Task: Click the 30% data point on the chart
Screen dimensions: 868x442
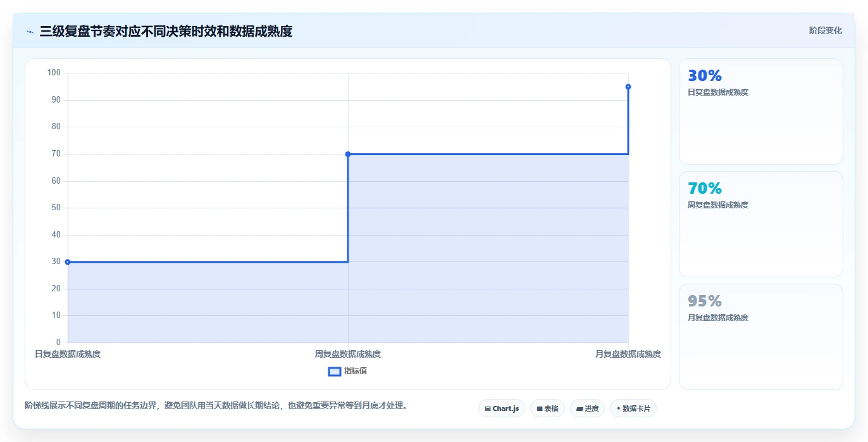Action: point(68,262)
